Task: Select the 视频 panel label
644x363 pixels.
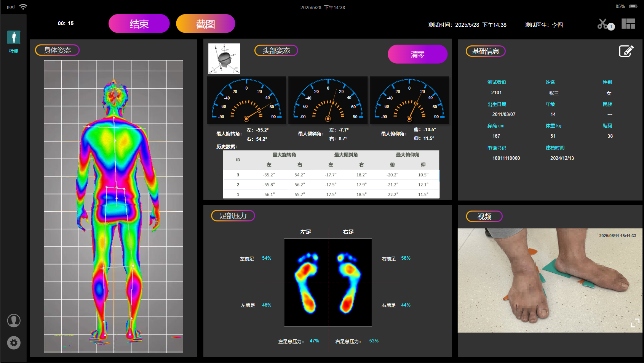Action: 484,217
